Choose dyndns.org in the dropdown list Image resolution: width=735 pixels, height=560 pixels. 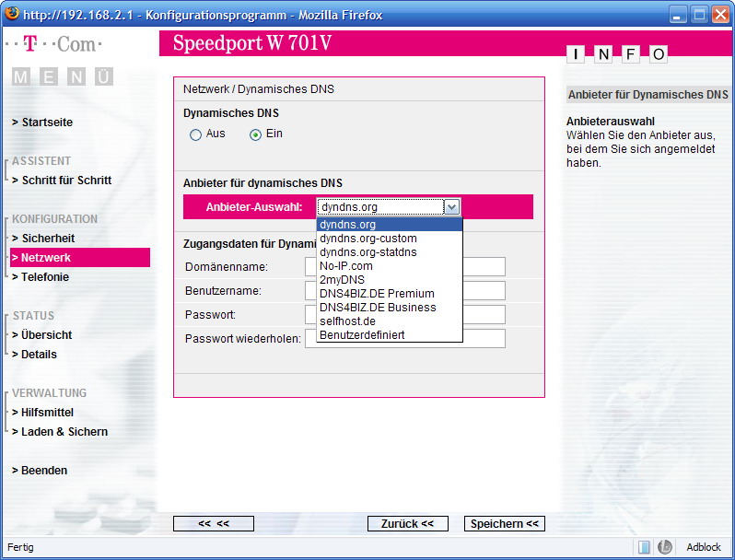tap(390, 225)
